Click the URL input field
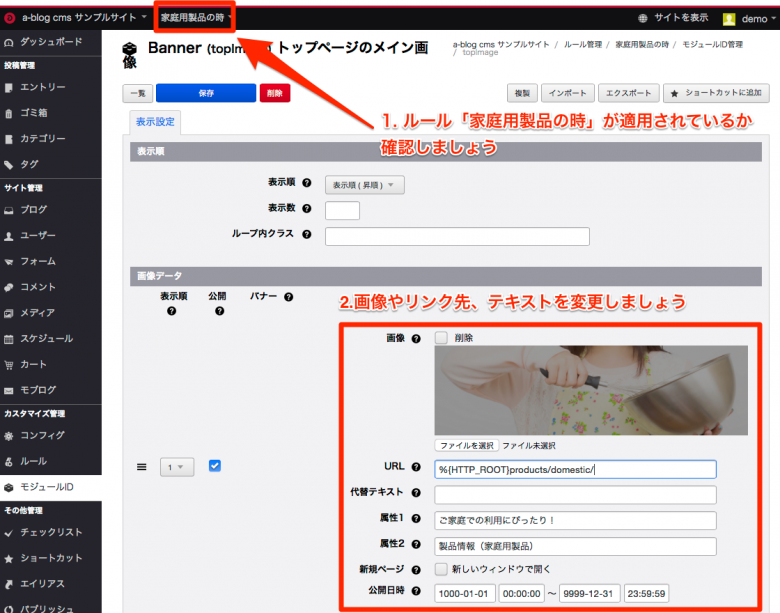Viewport: 780px width, 613px height. [575, 469]
